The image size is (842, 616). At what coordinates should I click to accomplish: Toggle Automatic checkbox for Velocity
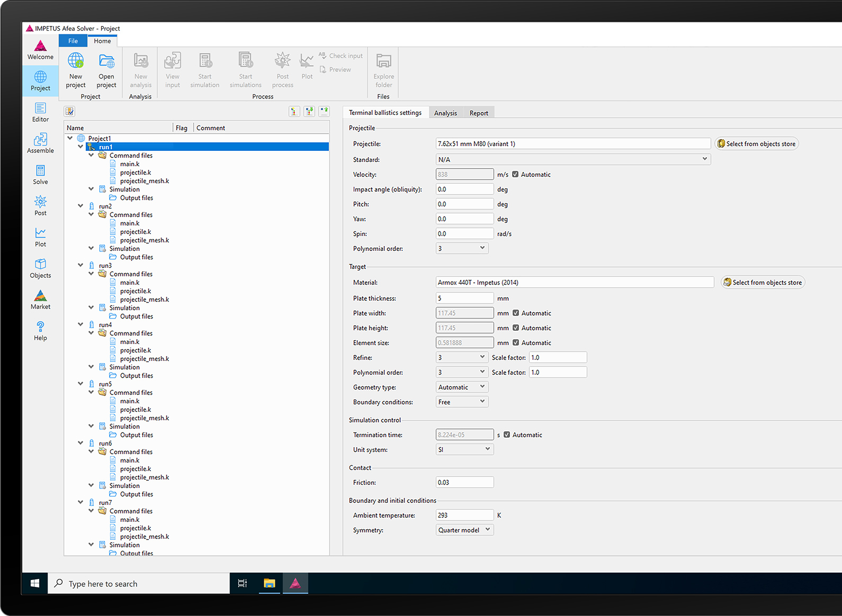[515, 174]
